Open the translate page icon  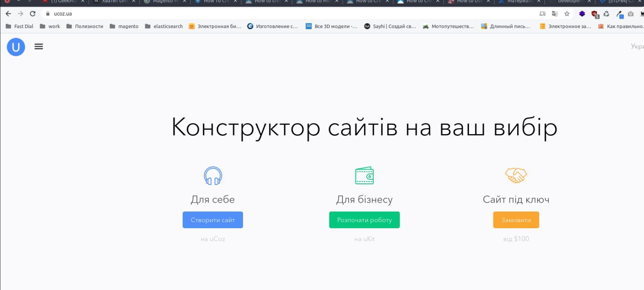pyautogui.click(x=554, y=14)
